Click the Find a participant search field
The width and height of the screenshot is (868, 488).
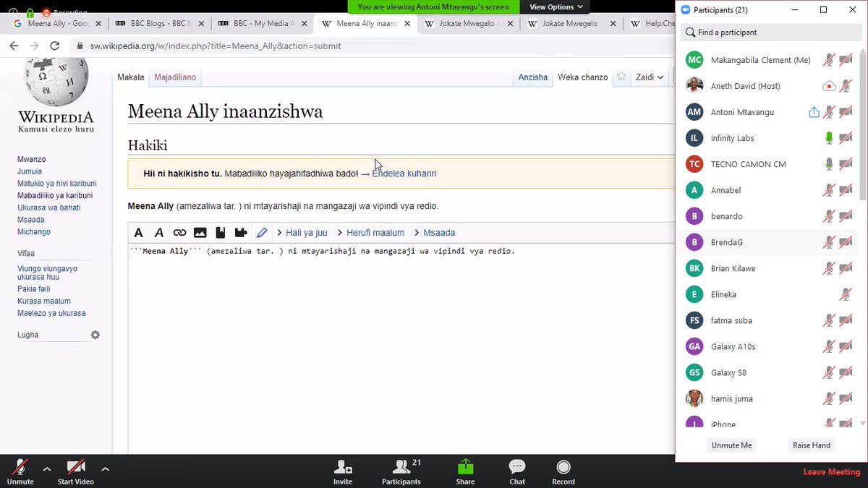[769, 33]
